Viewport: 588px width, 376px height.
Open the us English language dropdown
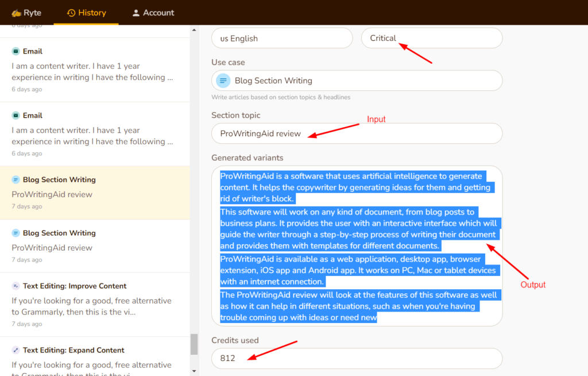(x=281, y=38)
